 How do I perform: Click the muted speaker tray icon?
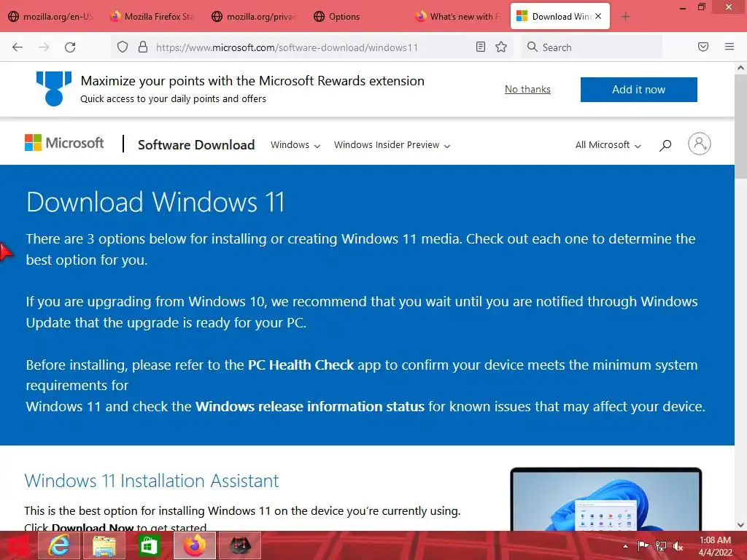pos(678,546)
